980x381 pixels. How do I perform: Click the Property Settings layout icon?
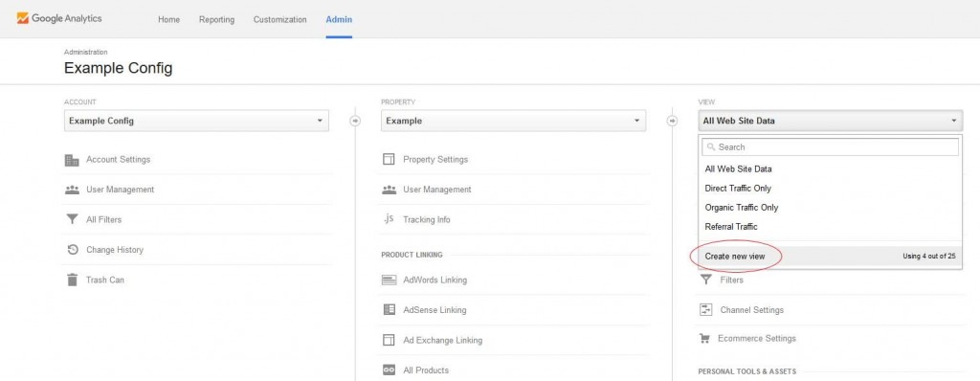pyautogui.click(x=389, y=160)
